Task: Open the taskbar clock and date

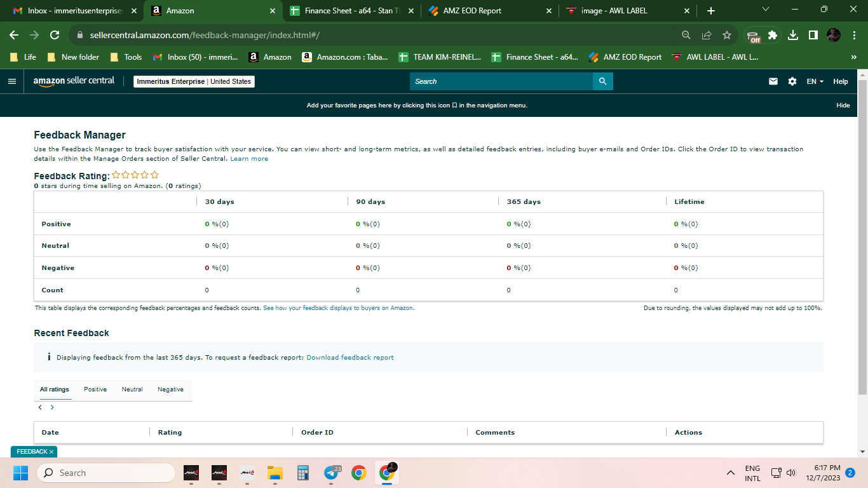Action: (822, 473)
